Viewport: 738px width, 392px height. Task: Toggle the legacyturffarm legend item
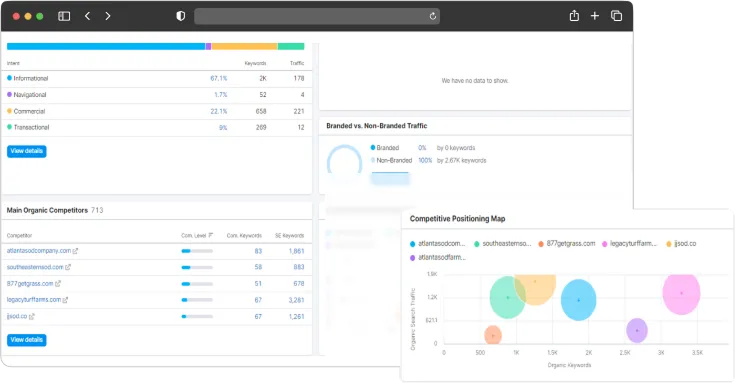(629, 244)
